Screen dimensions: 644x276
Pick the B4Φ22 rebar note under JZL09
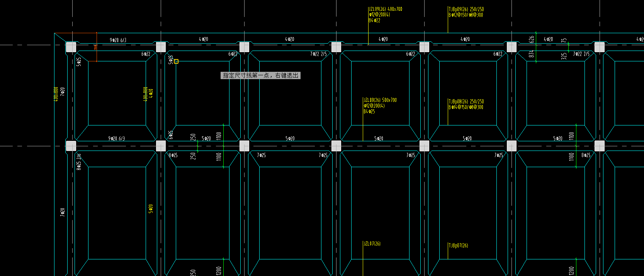[374, 20]
